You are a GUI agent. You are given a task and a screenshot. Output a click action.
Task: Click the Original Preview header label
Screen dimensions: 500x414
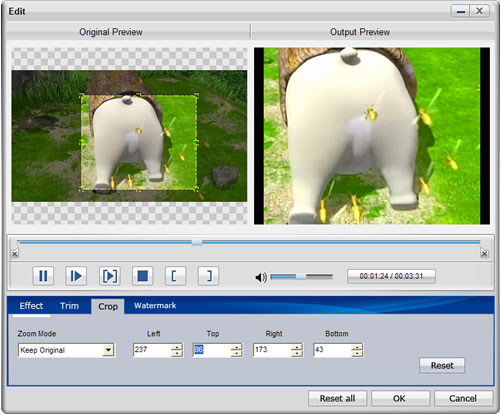(111, 32)
